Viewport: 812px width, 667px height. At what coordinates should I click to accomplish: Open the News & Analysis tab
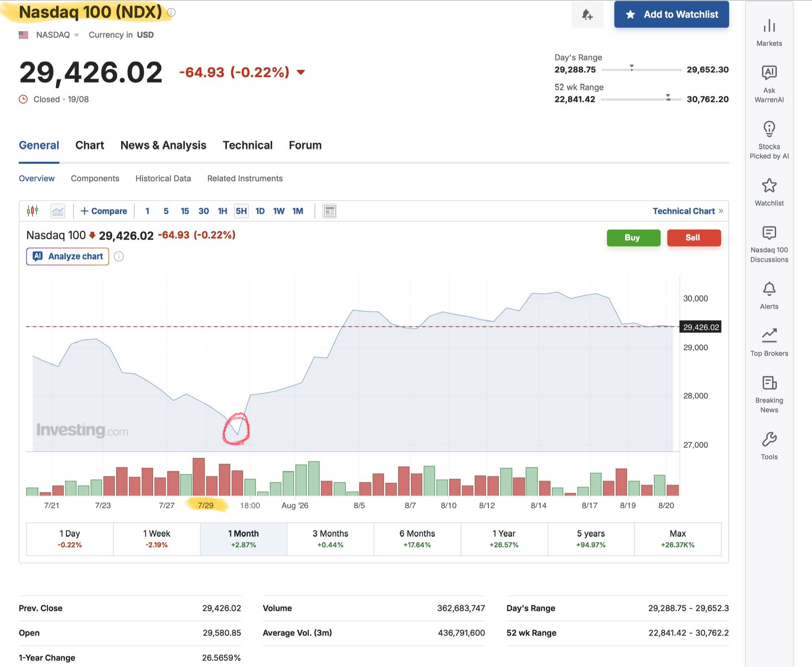tap(163, 145)
